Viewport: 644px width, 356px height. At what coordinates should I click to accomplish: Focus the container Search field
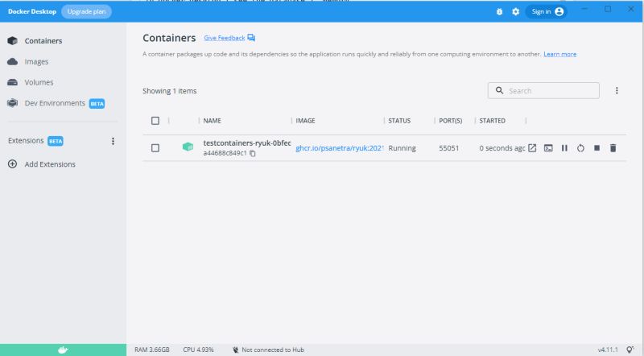[543, 90]
